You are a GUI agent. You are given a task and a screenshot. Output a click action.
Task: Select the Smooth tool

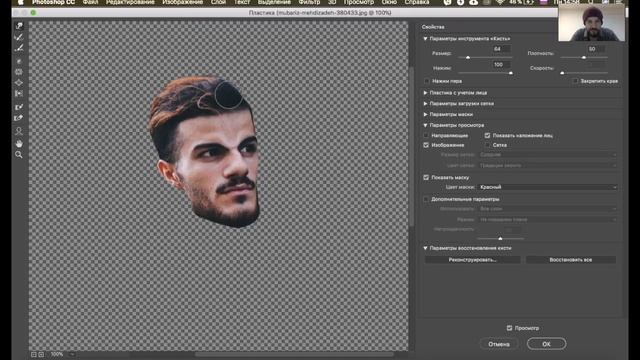(19, 48)
